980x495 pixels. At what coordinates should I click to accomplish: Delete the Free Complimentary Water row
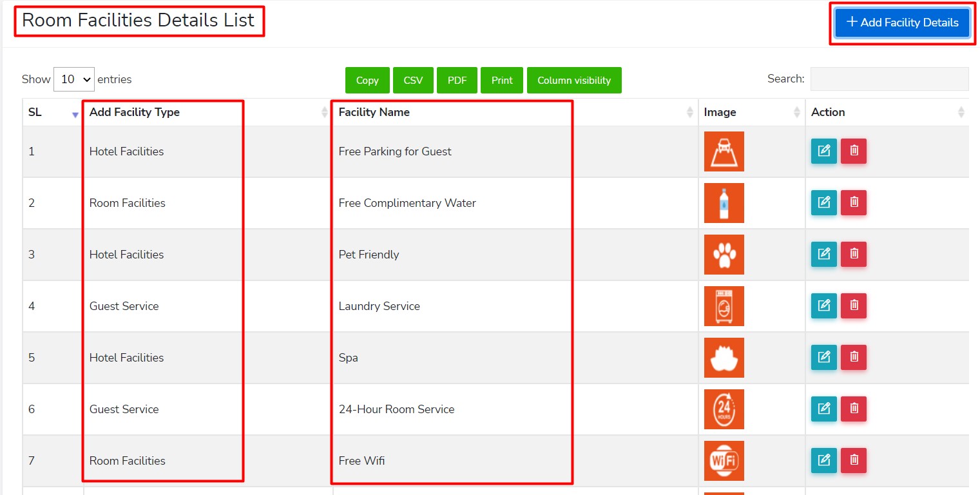tap(854, 203)
